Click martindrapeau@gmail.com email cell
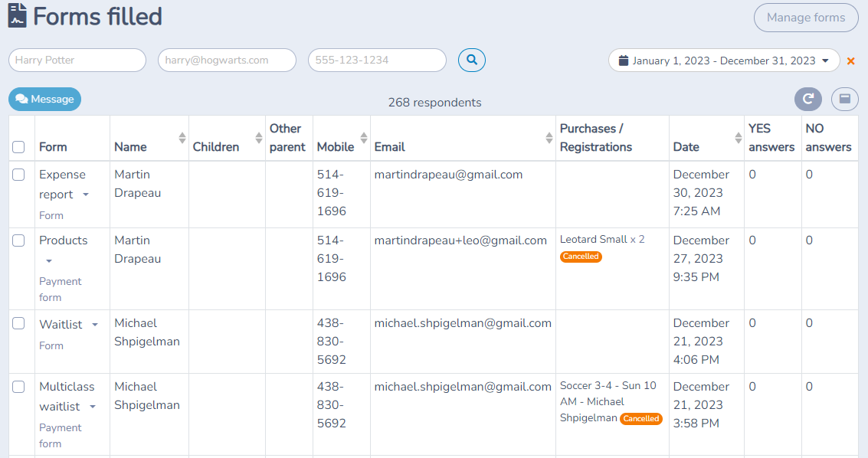Image resolution: width=868 pixels, height=458 pixels. click(x=448, y=175)
